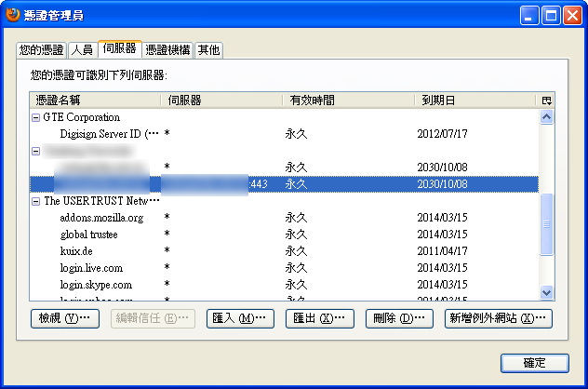The width and height of the screenshot is (588, 389).
Task: Select the addons.mozilla.org certificate
Action: [284, 218]
